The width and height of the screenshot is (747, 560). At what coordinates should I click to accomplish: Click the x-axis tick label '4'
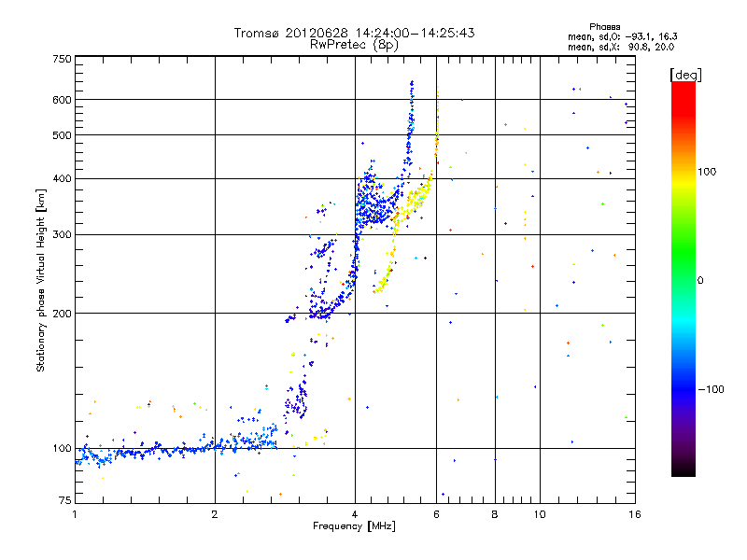click(x=355, y=514)
